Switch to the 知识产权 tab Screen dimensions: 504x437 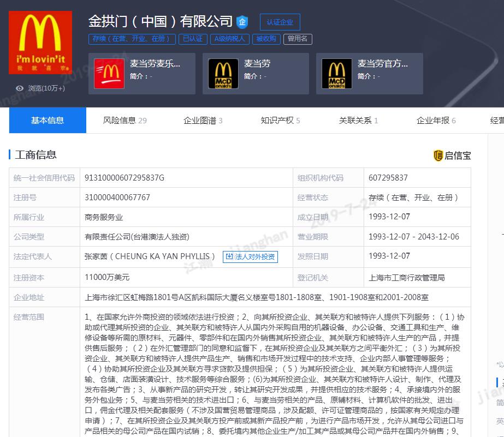(280, 121)
